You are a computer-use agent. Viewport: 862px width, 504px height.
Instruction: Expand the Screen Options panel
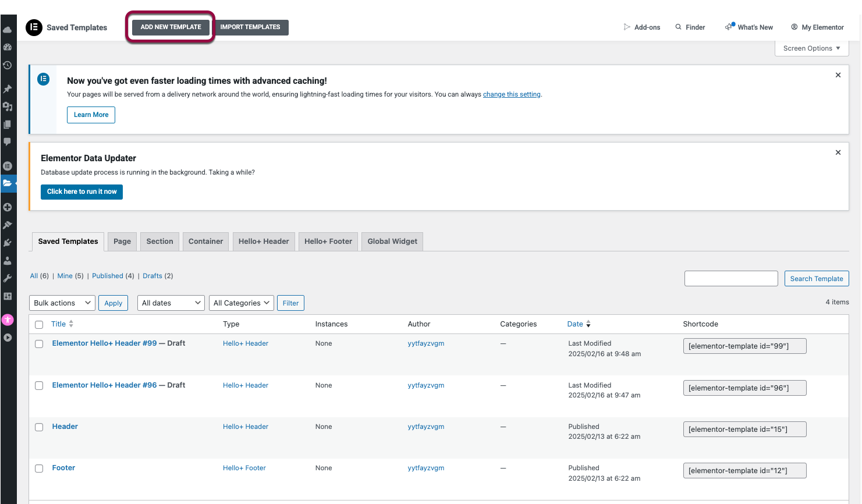[x=811, y=48]
